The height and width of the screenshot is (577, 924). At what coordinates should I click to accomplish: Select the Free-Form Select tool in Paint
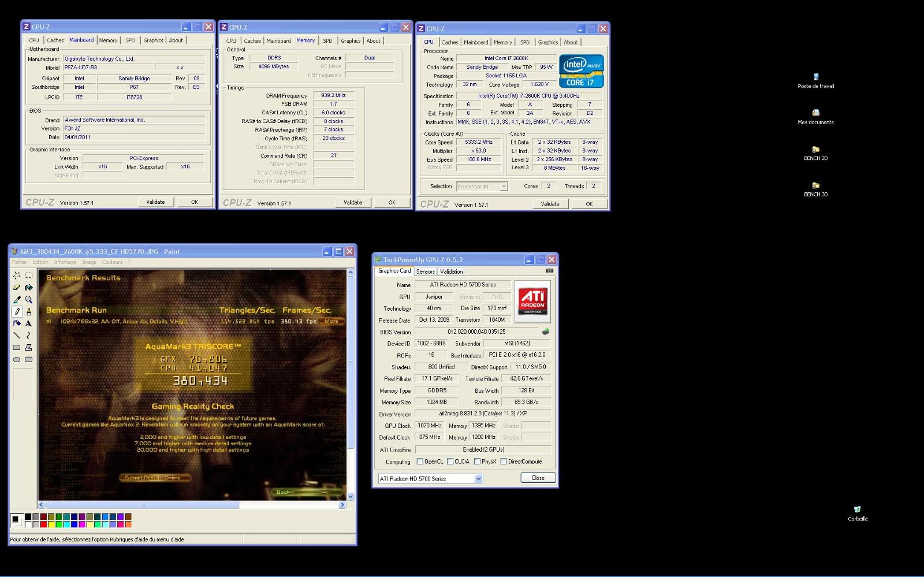click(x=17, y=276)
